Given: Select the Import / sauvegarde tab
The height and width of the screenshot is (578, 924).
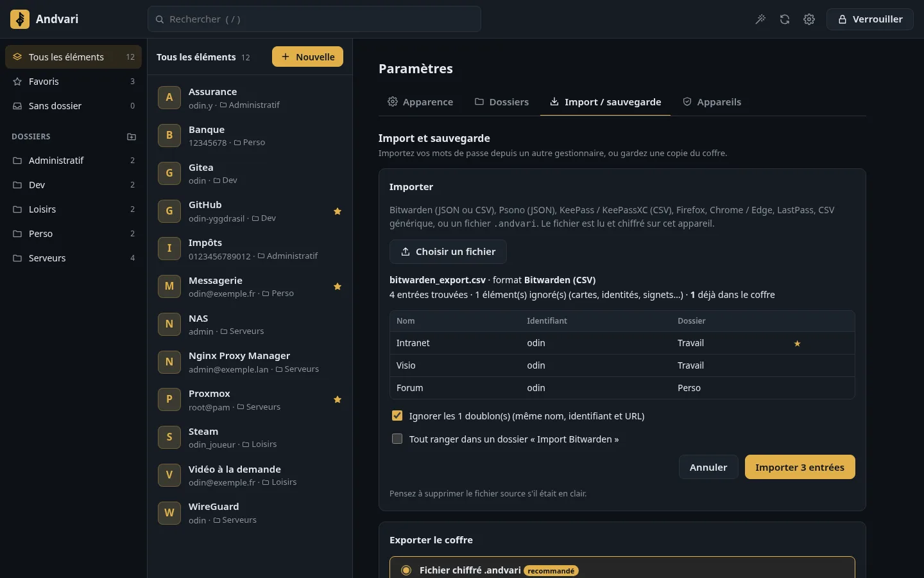Looking at the screenshot, I should tap(606, 102).
